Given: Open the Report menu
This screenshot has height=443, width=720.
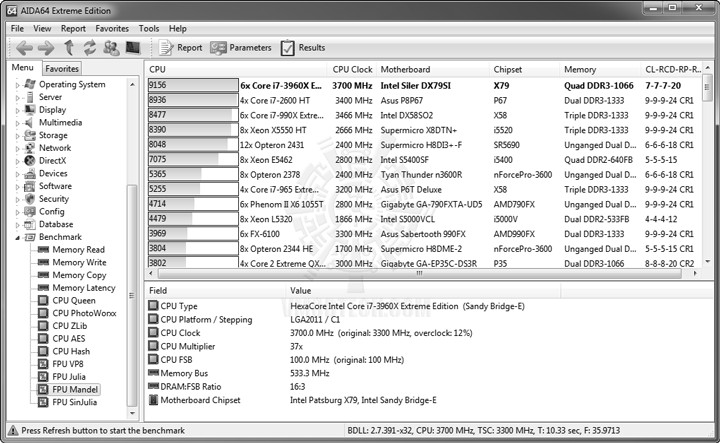Looking at the screenshot, I should click(x=73, y=28).
